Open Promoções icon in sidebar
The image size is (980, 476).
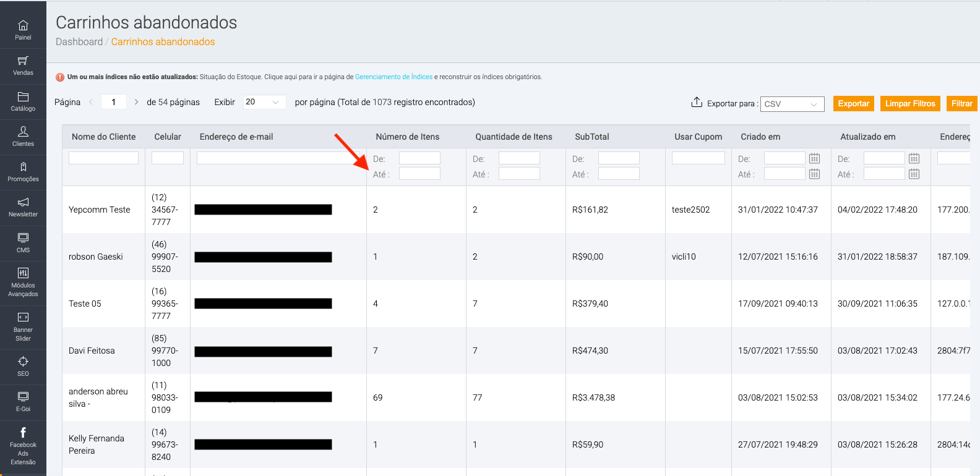[23, 167]
